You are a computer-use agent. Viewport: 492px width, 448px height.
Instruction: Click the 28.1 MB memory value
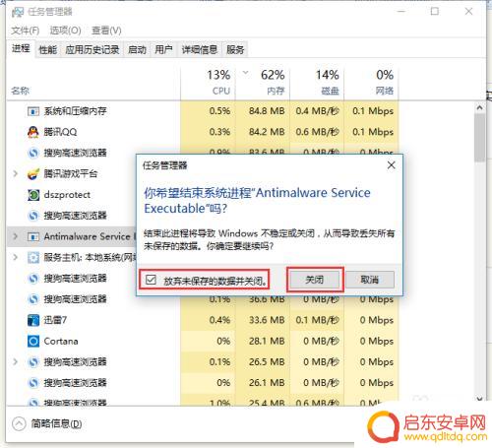(267, 341)
